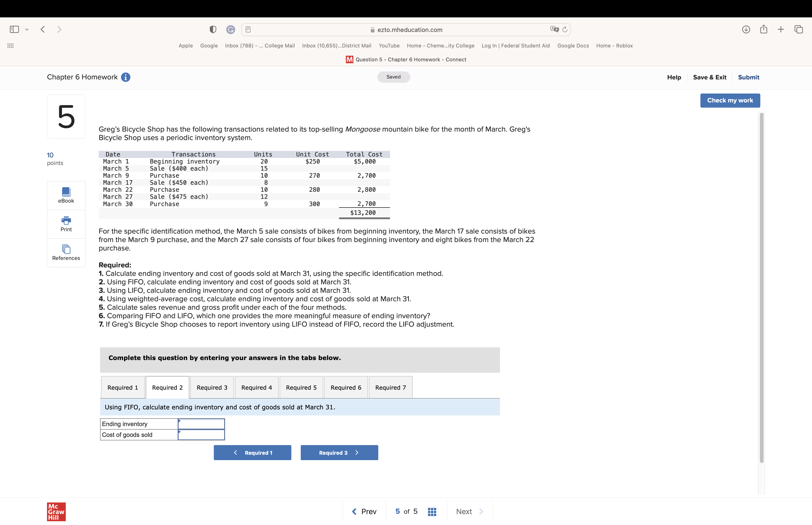Click the info icon beside Chapter 6 Homework
The image size is (812, 525).
(x=126, y=77)
